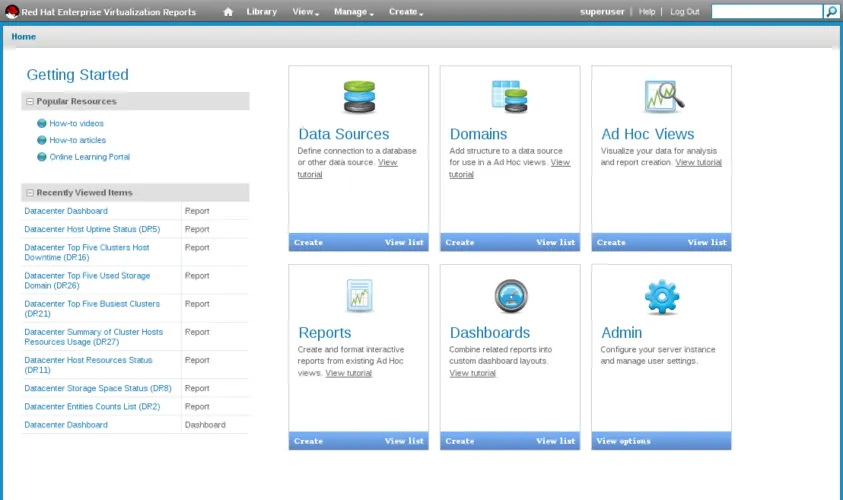
Task: Click the Getting Started heading
Action: click(77, 75)
